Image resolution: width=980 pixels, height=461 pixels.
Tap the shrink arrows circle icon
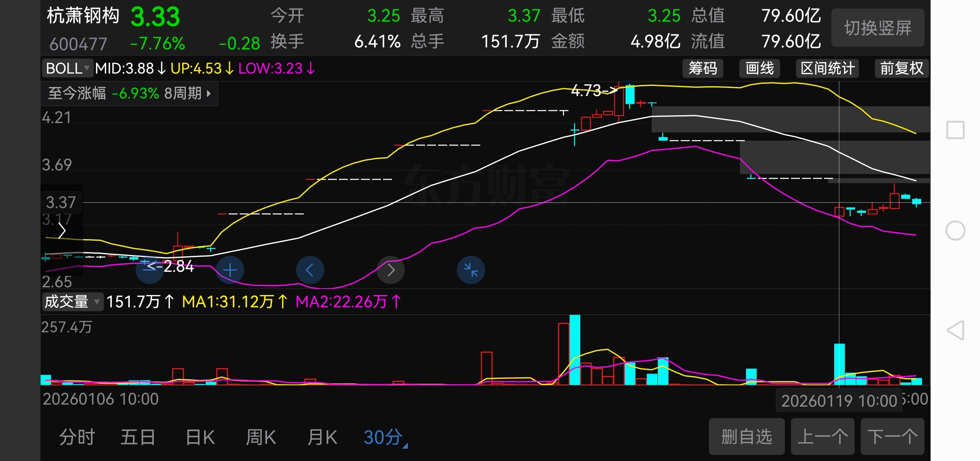click(471, 270)
